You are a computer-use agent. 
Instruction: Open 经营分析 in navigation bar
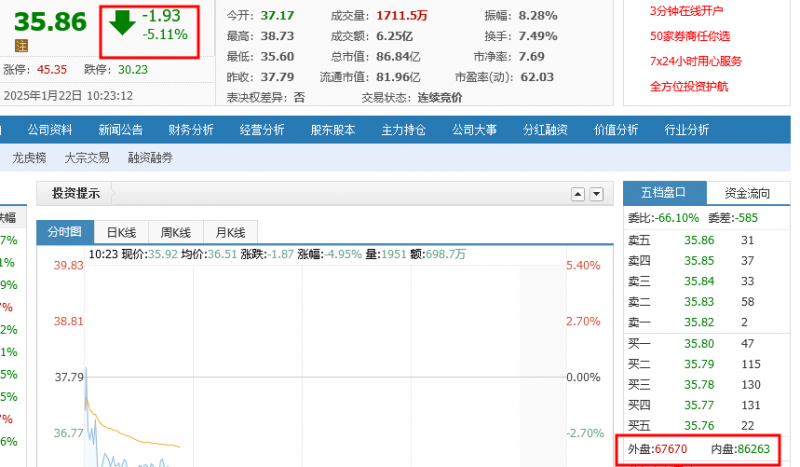(262, 130)
